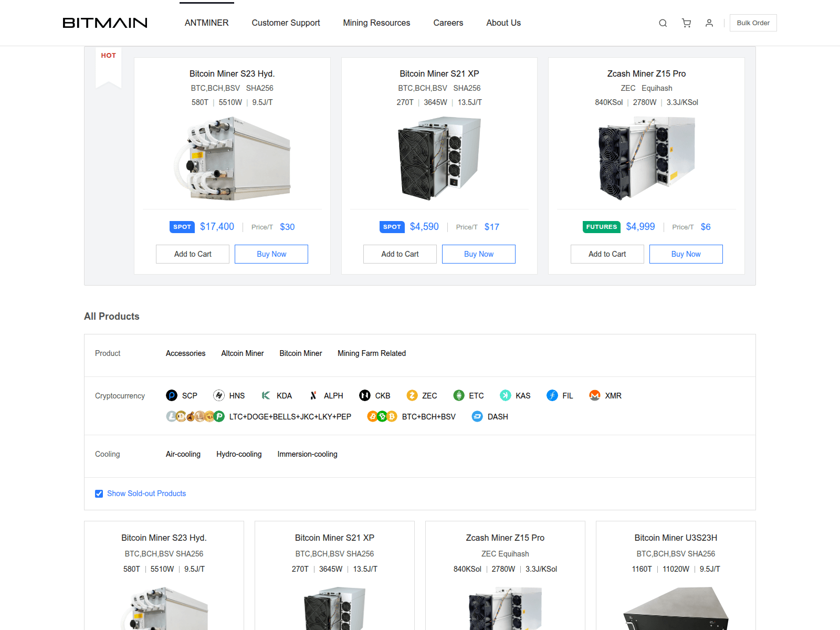The height and width of the screenshot is (630, 840).
Task: Filter by ZEC coin icon
Action: [x=412, y=395]
